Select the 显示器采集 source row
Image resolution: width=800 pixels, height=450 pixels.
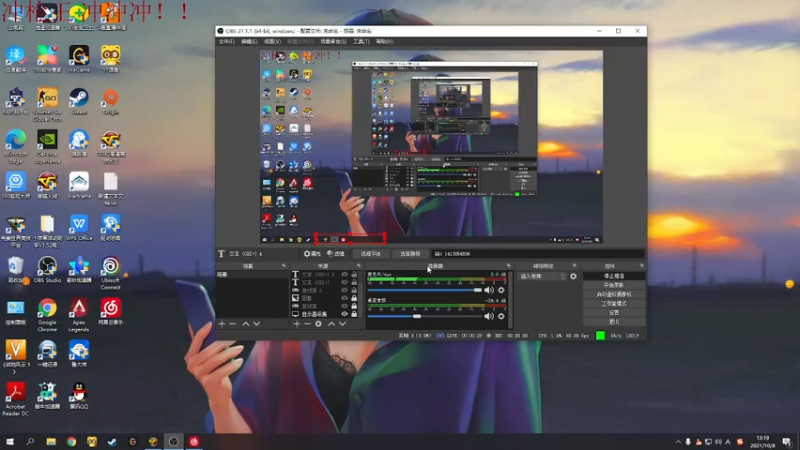(325, 314)
